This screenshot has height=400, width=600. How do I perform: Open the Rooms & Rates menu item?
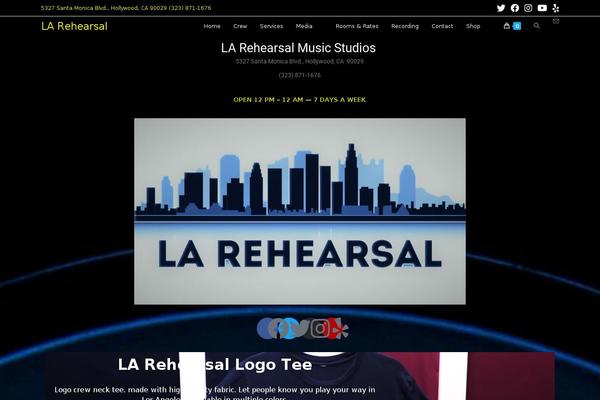(357, 26)
